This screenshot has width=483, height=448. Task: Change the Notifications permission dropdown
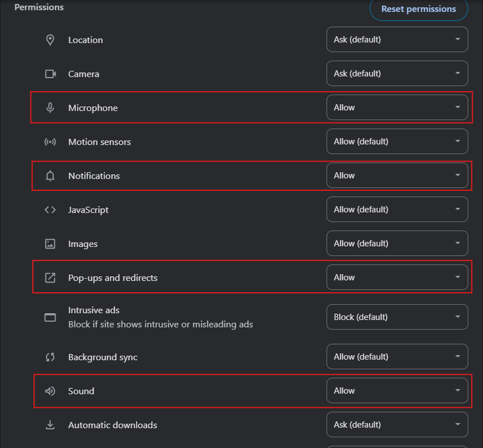(397, 176)
